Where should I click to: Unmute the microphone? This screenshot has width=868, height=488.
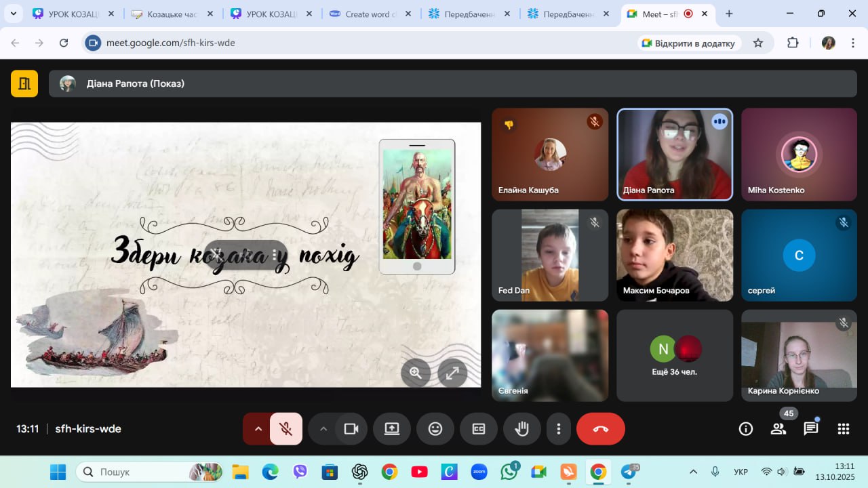[286, 429]
